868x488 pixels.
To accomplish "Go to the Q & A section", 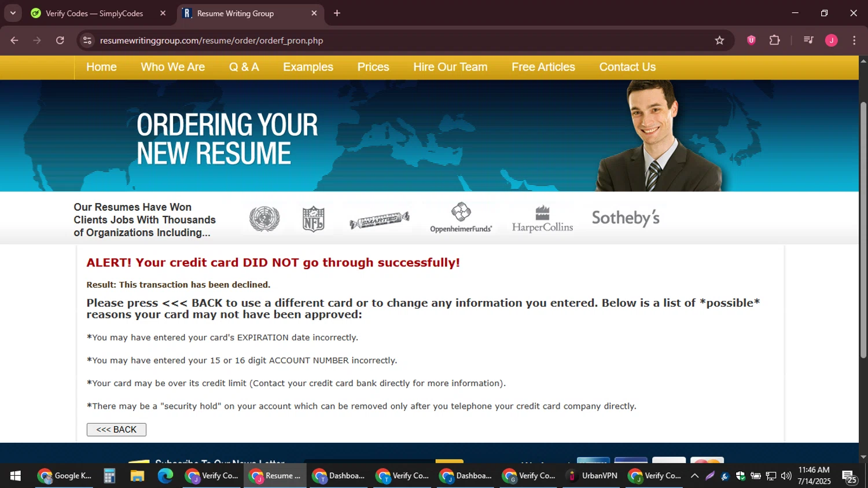I will click(x=244, y=67).
